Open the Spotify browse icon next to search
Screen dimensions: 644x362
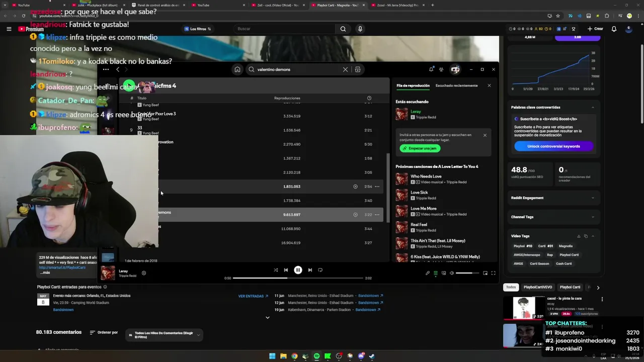tap(358, 69)
